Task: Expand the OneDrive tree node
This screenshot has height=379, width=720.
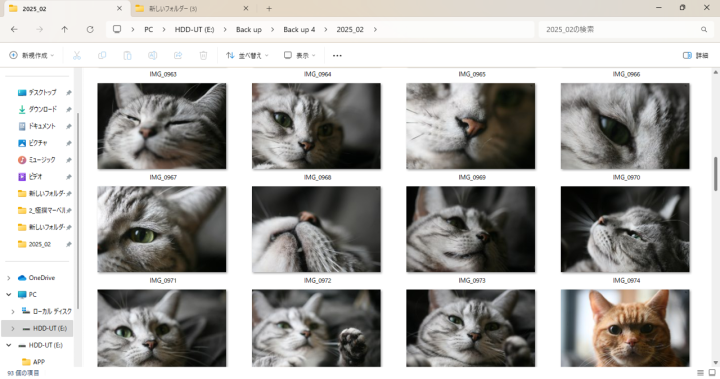Action: click(9, 278)
